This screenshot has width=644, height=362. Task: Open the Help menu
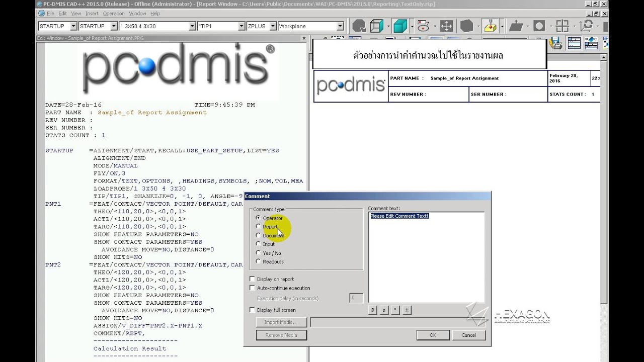pyautogui.click(x=155, y=14)
